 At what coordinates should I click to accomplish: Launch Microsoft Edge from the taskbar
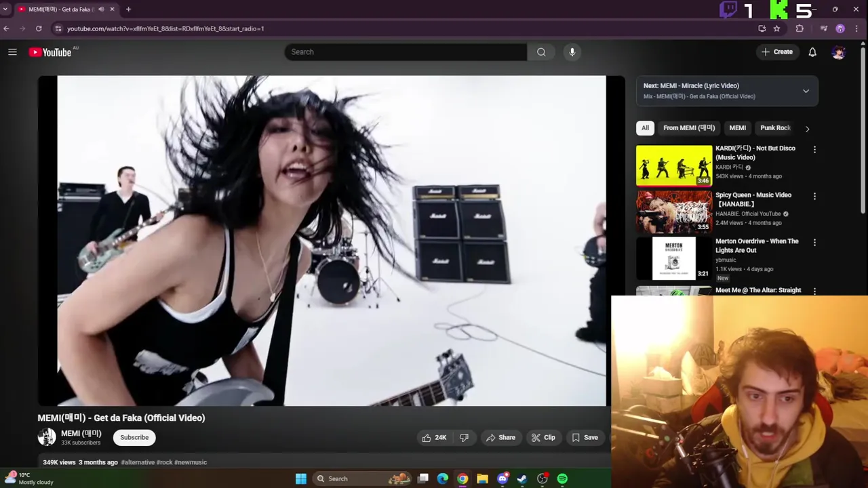click(443, 479)
